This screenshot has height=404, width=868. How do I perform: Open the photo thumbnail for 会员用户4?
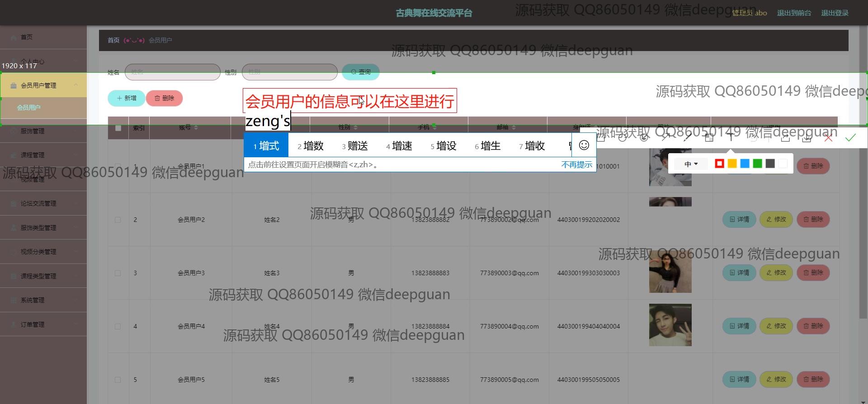[670, 325]
